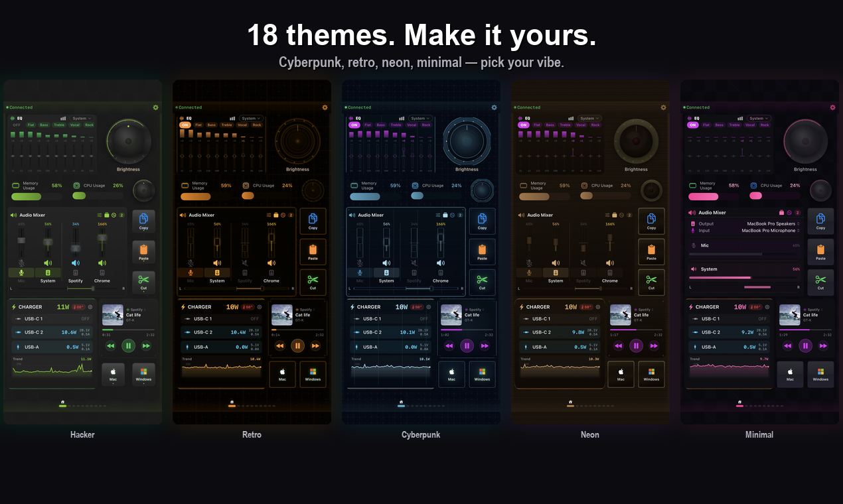Launch Windows shortcut in Minimal theme panel
The width and height of the screenshot is (843, 504).
820,374
